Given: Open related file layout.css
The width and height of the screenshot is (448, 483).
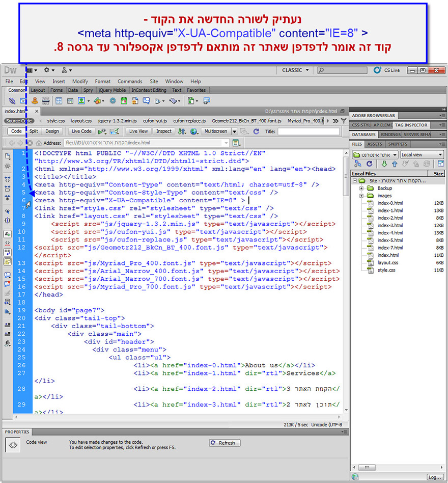Looking at the screenshot, I should [x=81, y=121].
